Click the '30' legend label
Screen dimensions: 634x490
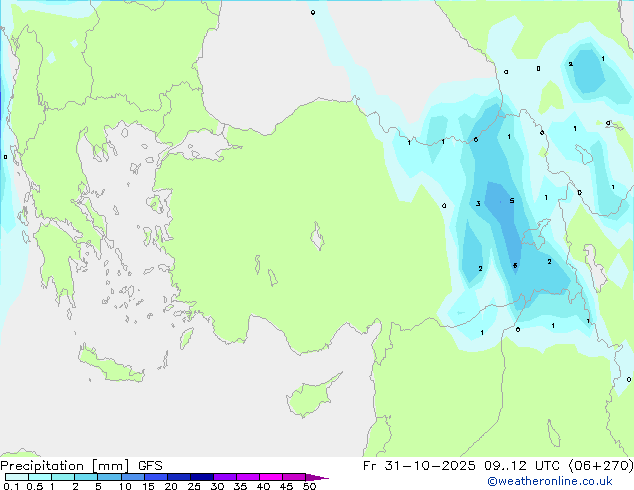click(x=217, y=486)
